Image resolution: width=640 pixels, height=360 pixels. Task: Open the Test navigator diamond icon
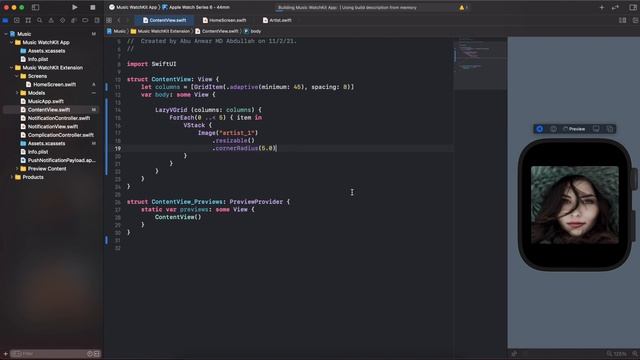(62, 20)
